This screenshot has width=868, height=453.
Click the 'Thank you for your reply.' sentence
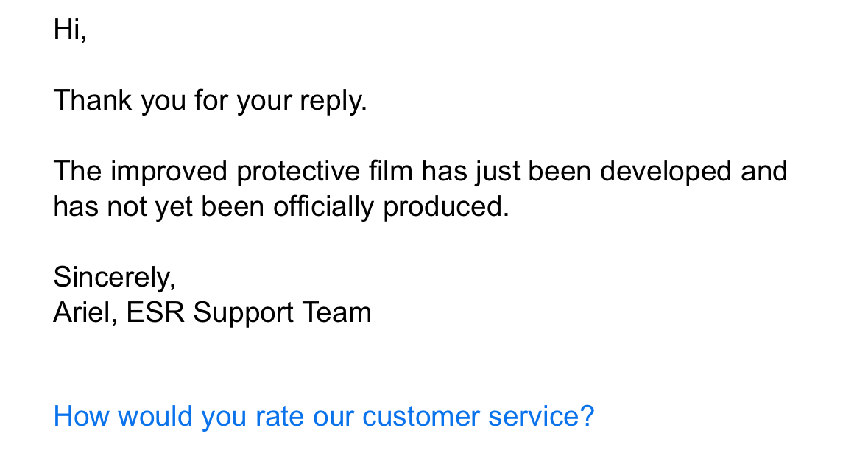[x=211, y=101]
